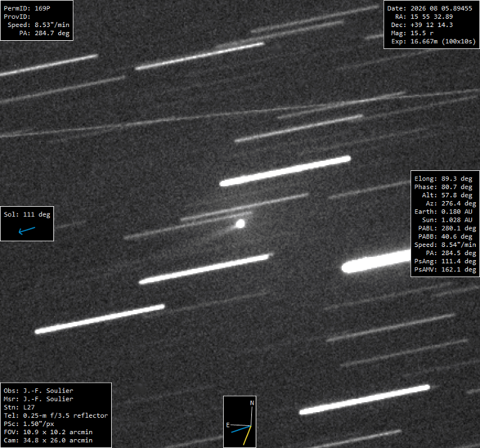Click the E label on the compass
The width and height of the screenshot is (480, 448).
pyautogui.click(x=228, y=425)
